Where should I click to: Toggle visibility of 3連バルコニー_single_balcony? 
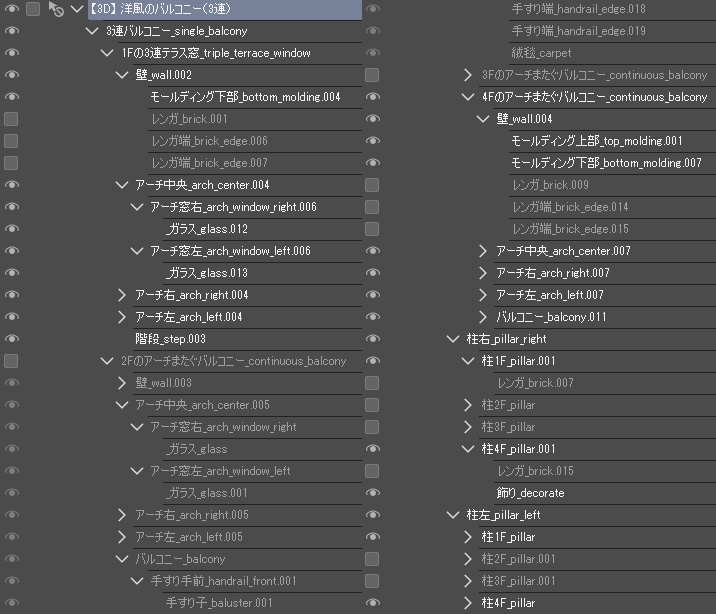[11, 31]
